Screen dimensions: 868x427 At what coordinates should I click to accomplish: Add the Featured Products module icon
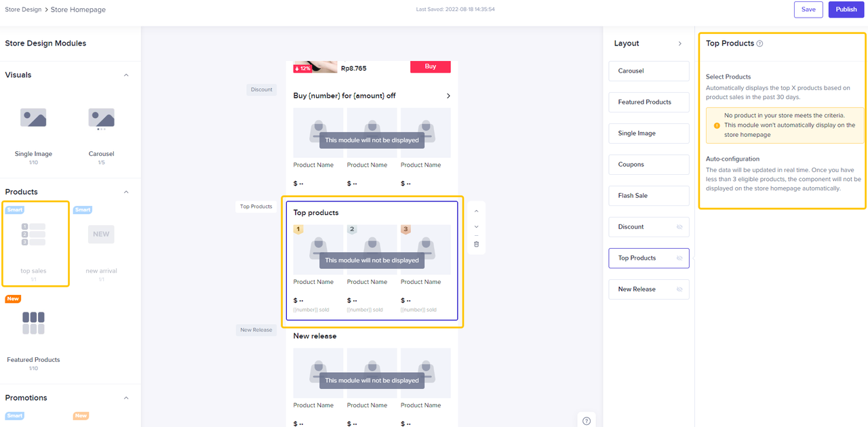(x=33, y=323)
